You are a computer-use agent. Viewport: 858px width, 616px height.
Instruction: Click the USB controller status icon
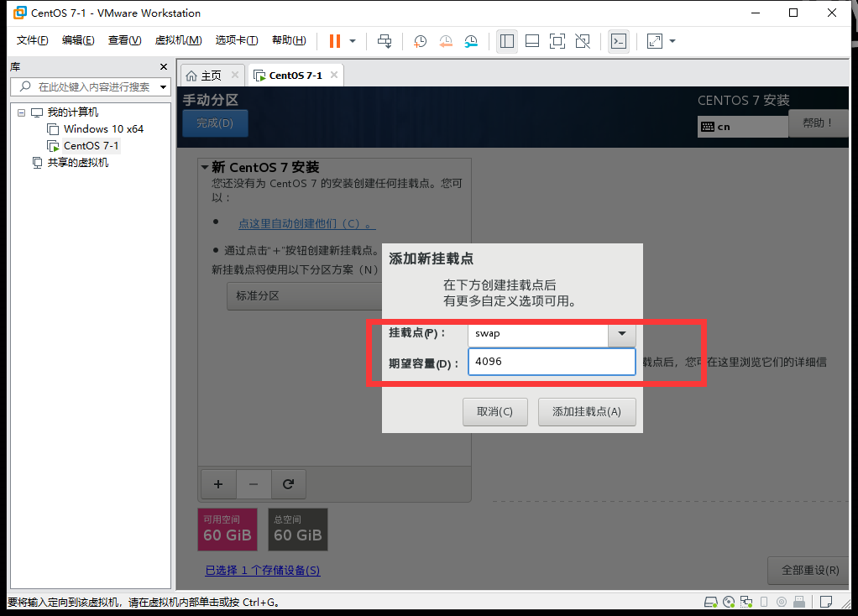(764, 603)
